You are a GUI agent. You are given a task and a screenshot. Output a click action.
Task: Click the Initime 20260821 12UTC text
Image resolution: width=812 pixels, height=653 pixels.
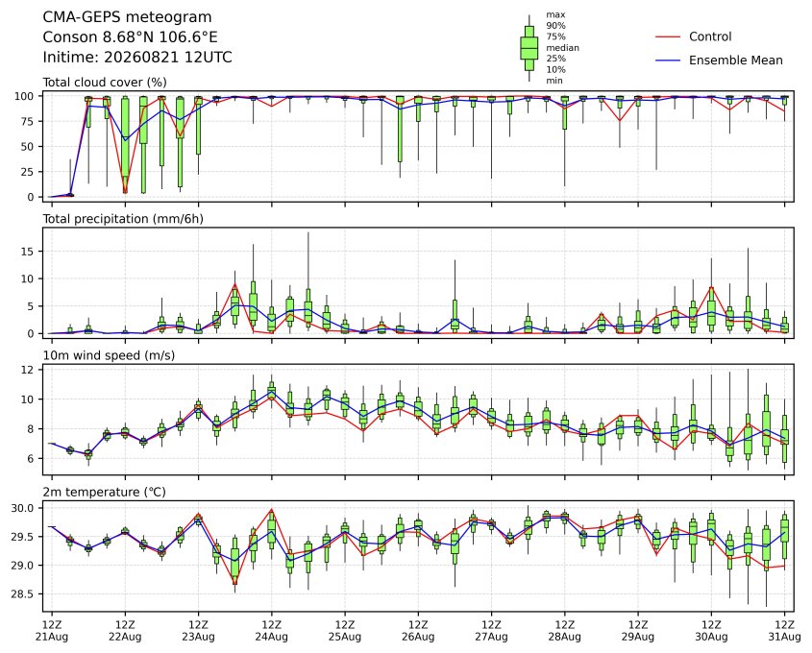click(137, 57)
